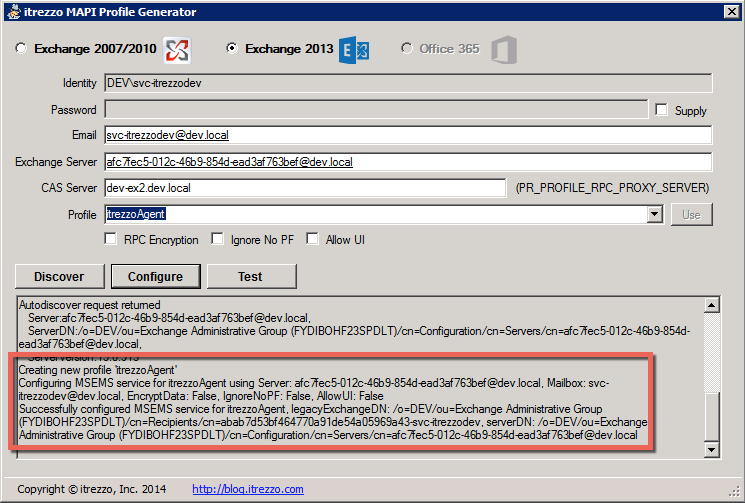Click the itrezzo app icon in title bar
This screenshot has height=503, width=745.
click(x=14, y=11)
